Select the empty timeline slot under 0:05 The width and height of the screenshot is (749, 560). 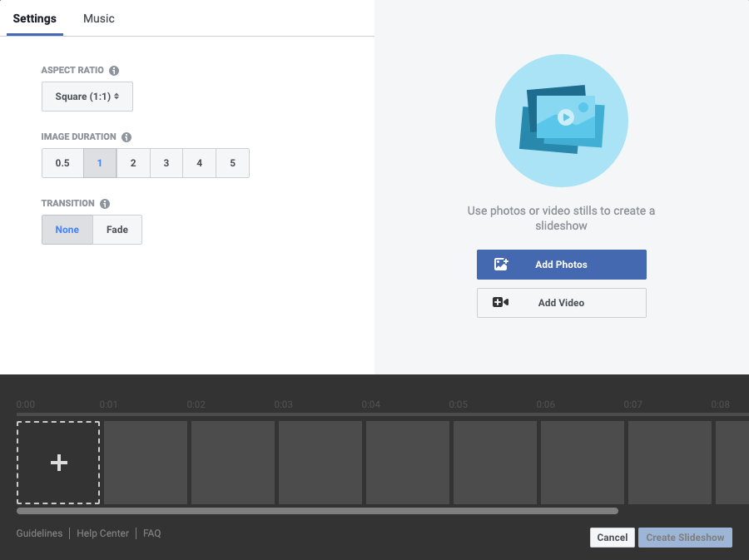(495, 463)
